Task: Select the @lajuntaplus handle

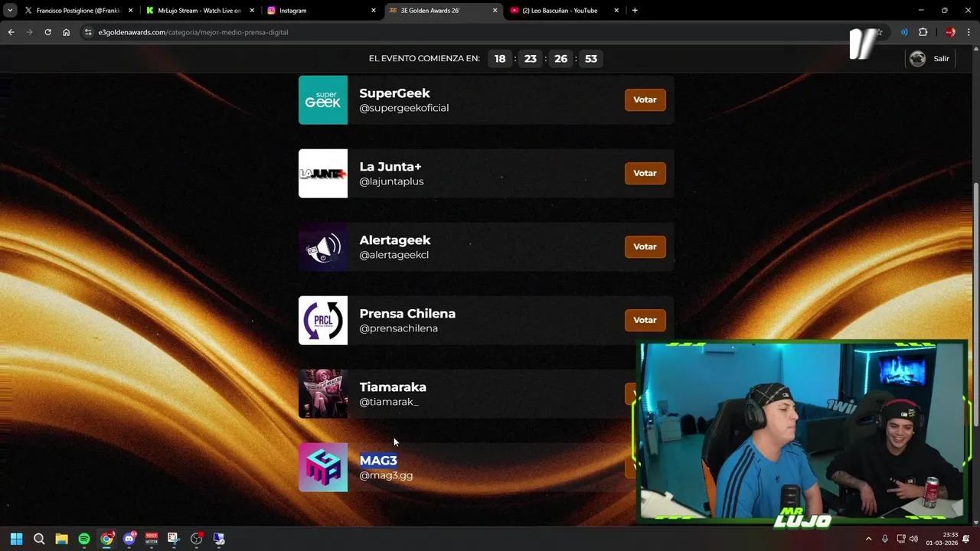Action: (x=391, y=181)
